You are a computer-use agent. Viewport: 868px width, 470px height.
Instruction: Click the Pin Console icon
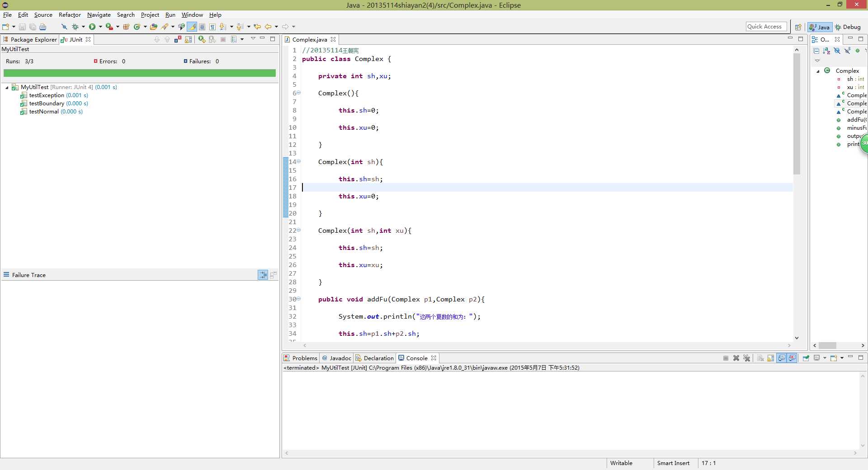tap(806, 358)
